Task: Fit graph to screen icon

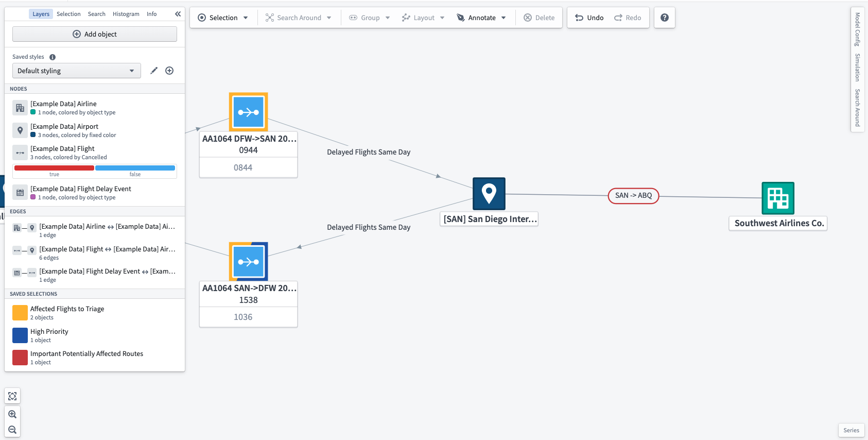Action: tap(12, 396)
